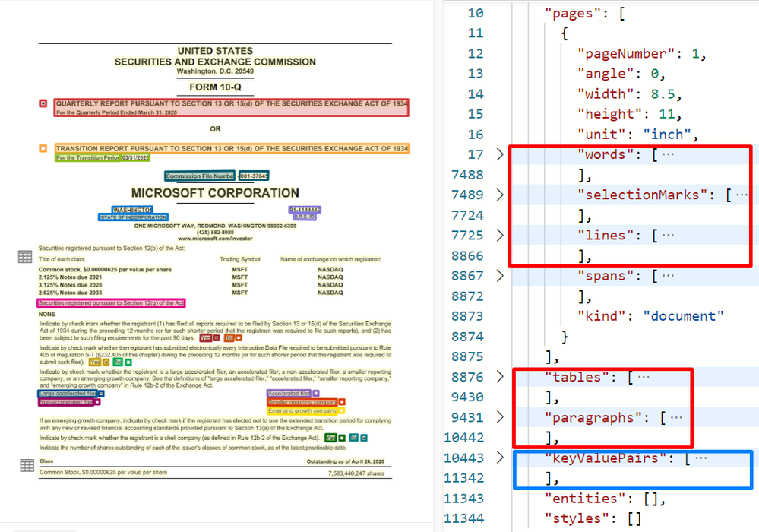Click 'Name of exchange on which registered' header
Screen dimensions: 759x532
pos(330,259)
